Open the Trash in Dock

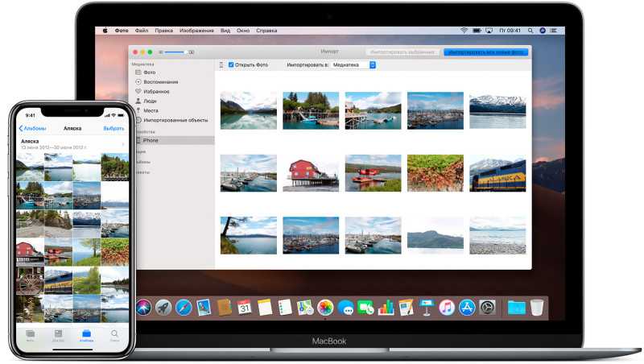pyautogui.click(x=536, y=308)
